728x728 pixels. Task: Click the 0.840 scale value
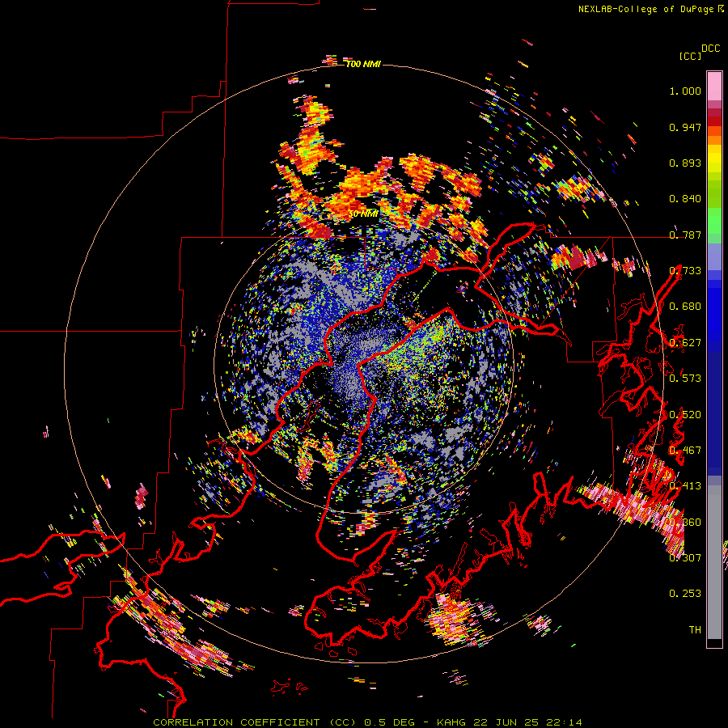pos(685,199)
